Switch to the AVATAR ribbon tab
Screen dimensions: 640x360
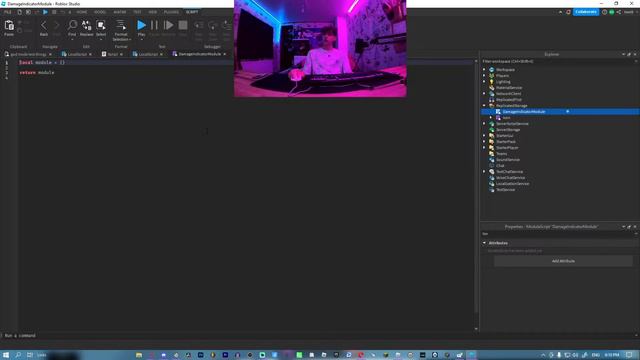[x=120, y=12]
